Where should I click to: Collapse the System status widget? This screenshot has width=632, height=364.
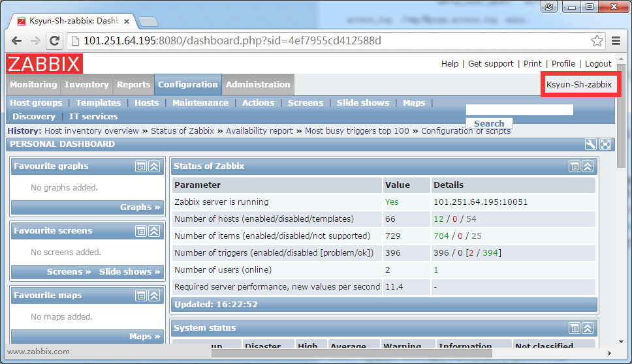[588, 328]
